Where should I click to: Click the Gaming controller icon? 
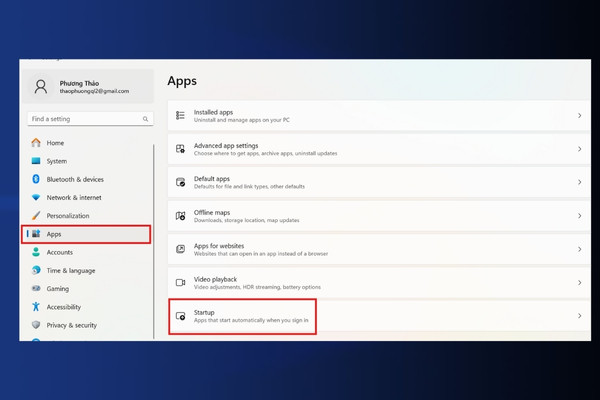(36, 288)
